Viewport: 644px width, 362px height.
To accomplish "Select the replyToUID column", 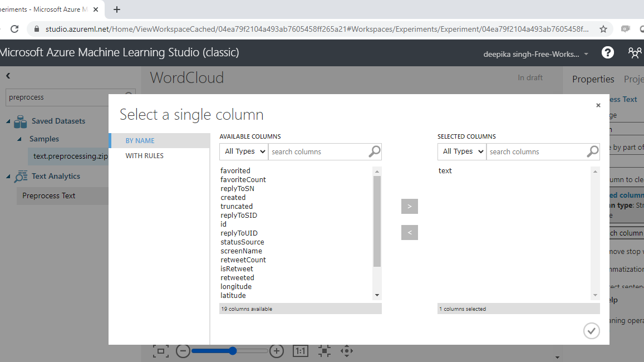I will [239, 233].
